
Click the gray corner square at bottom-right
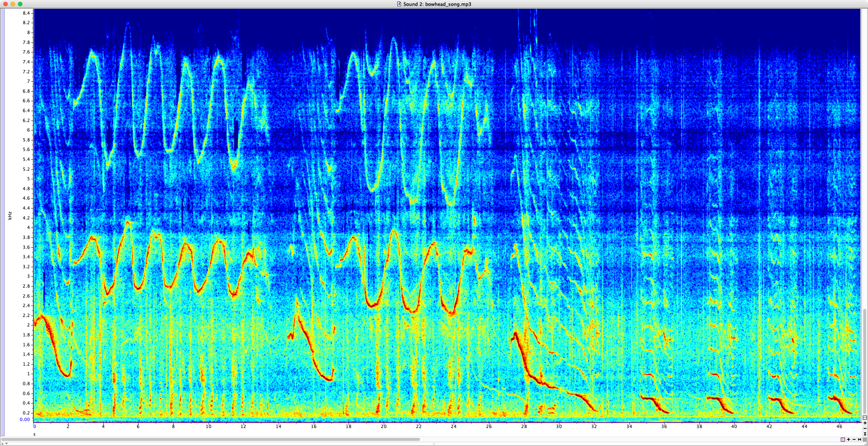865,439
